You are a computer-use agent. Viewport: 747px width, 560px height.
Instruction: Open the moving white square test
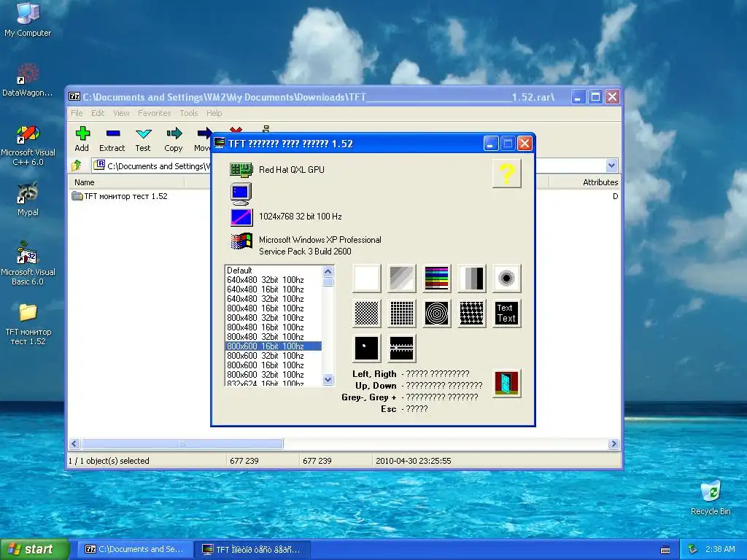click(x=367, y=348)
